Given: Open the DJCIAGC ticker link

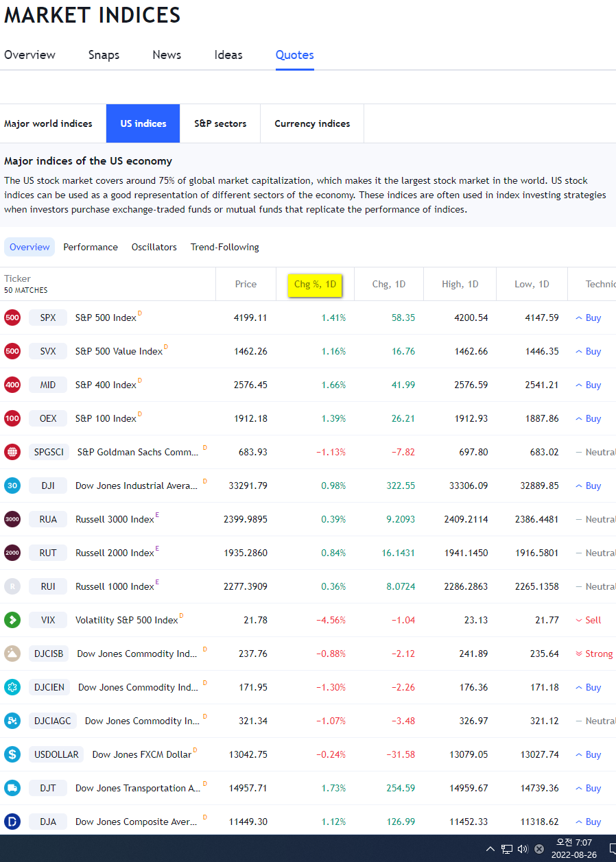Looking at the screenshot, I should [53, 721].
